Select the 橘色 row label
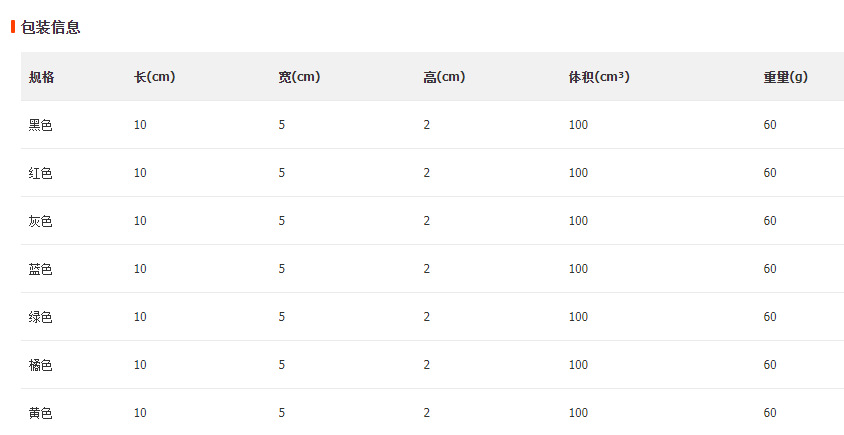Image resolution: width=844 pixels, height=435 pixels. click(x=40, y=365)
